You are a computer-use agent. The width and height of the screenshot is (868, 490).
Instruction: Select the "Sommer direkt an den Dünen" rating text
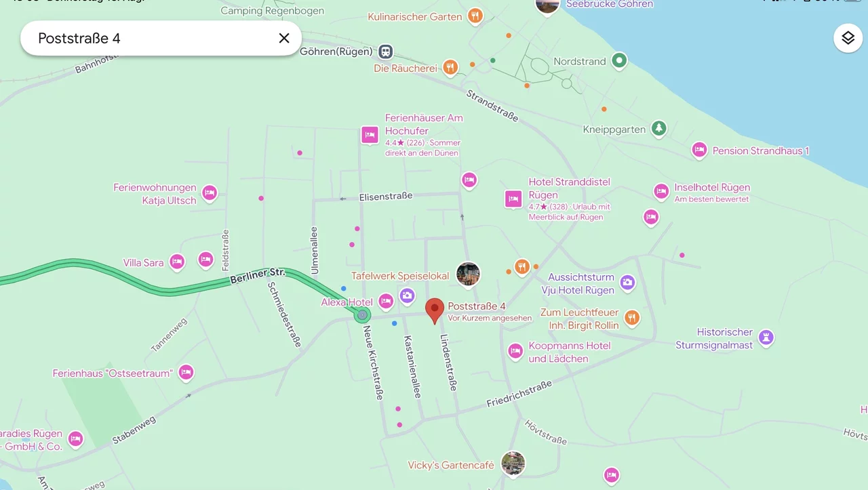click(423, 148)
